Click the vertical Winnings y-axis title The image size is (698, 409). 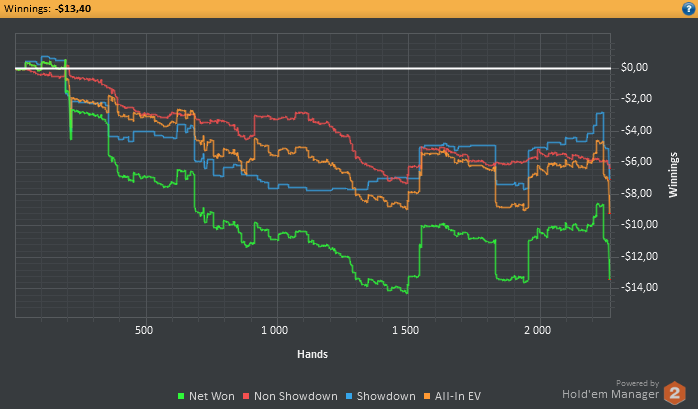coord(673,175)
